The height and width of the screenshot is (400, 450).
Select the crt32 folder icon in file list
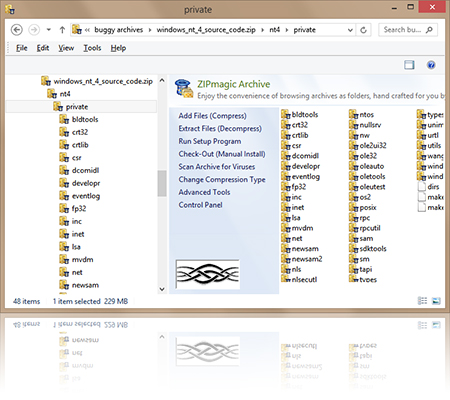tap(286, 125)
